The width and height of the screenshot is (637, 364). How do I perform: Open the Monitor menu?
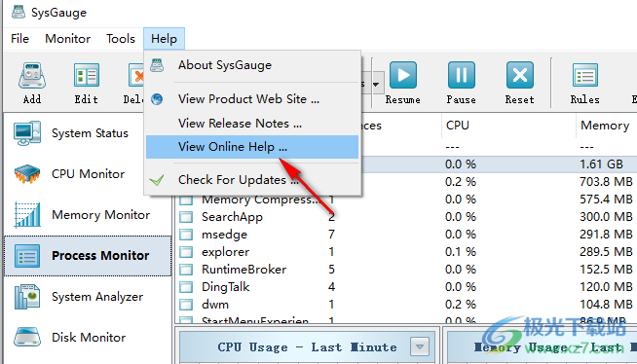pyautogui.click(x=67, y=39)
